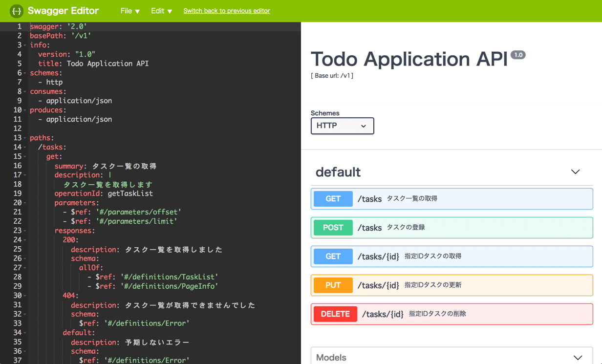Open the Schemes HTTP dropdown
Image resolution: width=602 pixels, height=364 pixels.
click(x=342, y=126)
